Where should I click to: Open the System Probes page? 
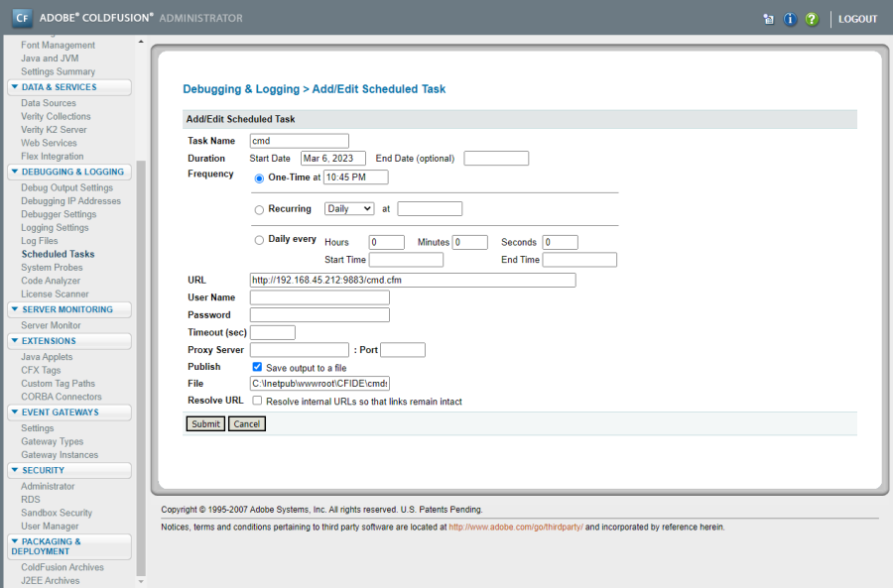click(52, 267)
